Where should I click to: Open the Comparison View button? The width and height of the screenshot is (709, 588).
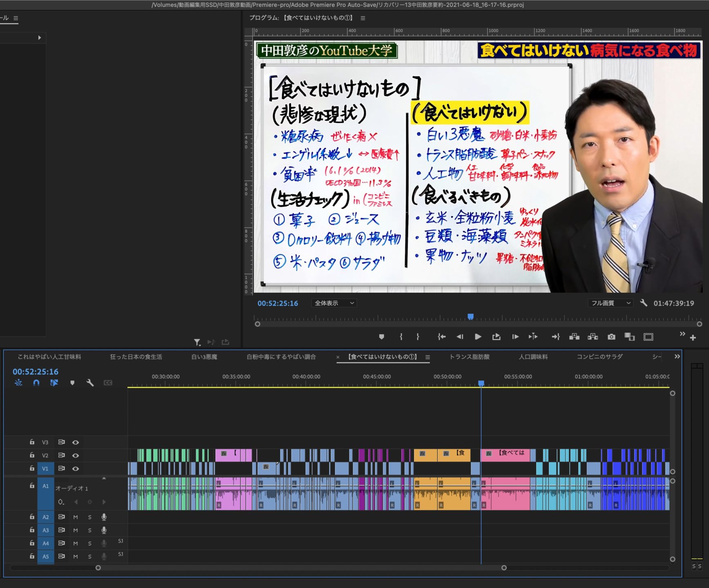point(629,337)
